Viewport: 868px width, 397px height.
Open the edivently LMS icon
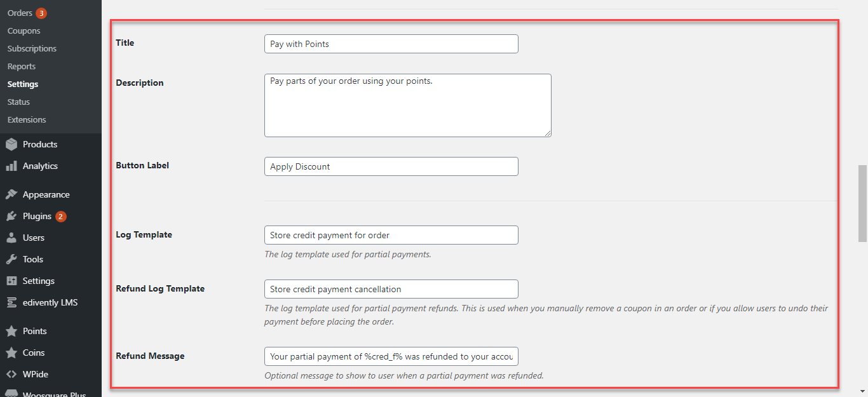click(11, 302)
